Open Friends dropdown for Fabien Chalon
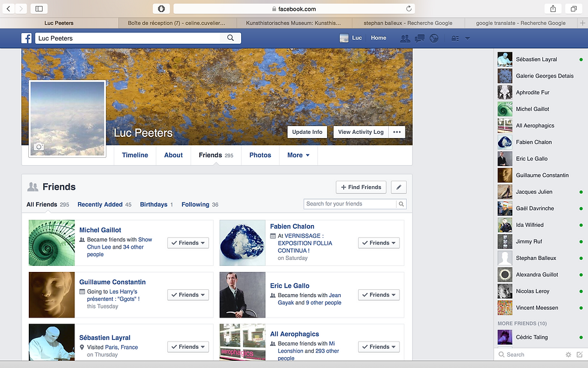This screenshot has height=368, width=588. point(379,243)
